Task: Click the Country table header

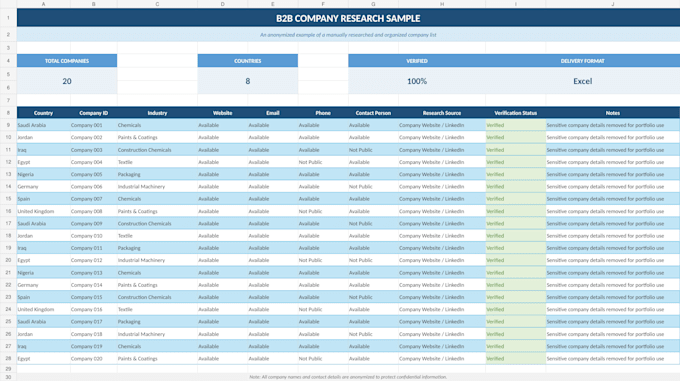Action: tap(43, 113)
